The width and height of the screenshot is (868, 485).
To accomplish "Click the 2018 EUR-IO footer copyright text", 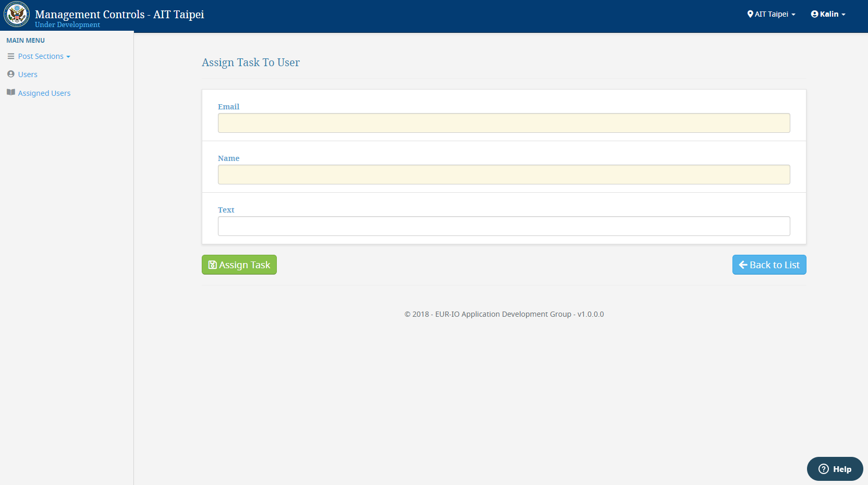I will coord(504,314).
